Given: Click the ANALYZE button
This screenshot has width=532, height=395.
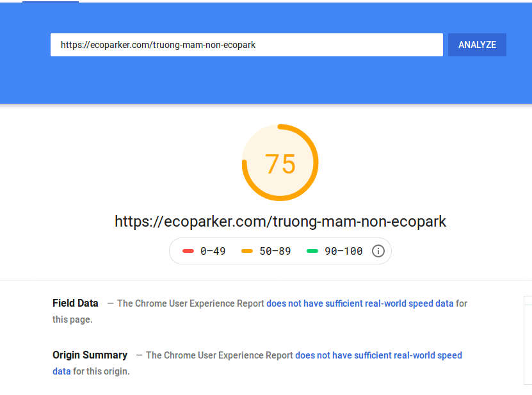Looking at the screenshot, I should click(x=477, y=45).
